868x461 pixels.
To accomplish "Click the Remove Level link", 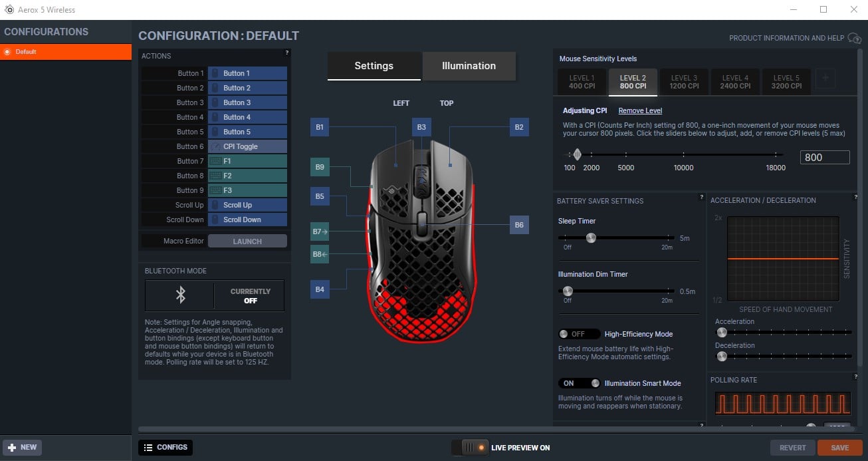I will tap(640, 110).
